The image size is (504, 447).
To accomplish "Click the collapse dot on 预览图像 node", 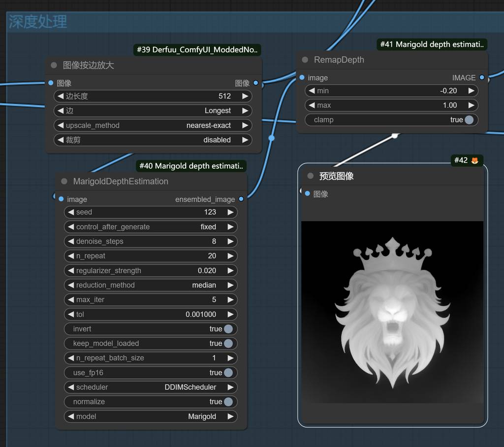I will pyautogui.click(x=310, y=176).
